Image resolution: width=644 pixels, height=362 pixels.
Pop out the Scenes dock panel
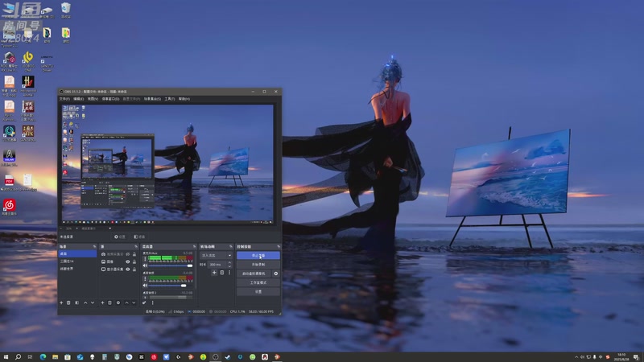94,247
